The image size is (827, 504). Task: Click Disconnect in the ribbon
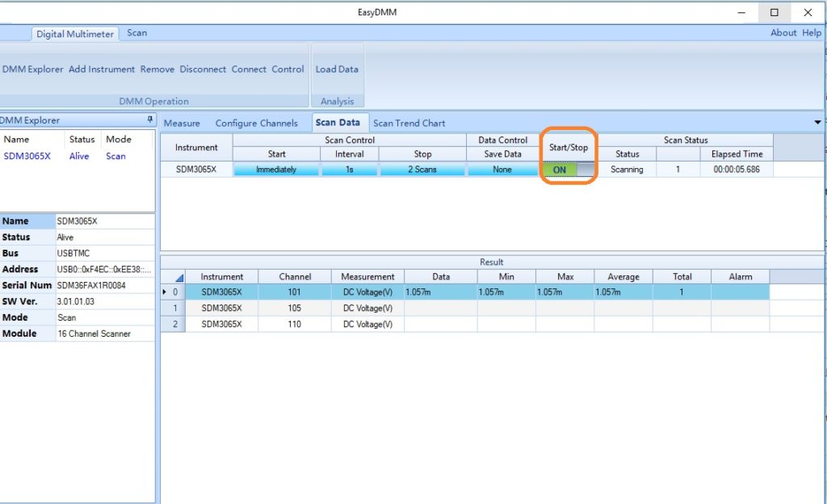point(203,69)
